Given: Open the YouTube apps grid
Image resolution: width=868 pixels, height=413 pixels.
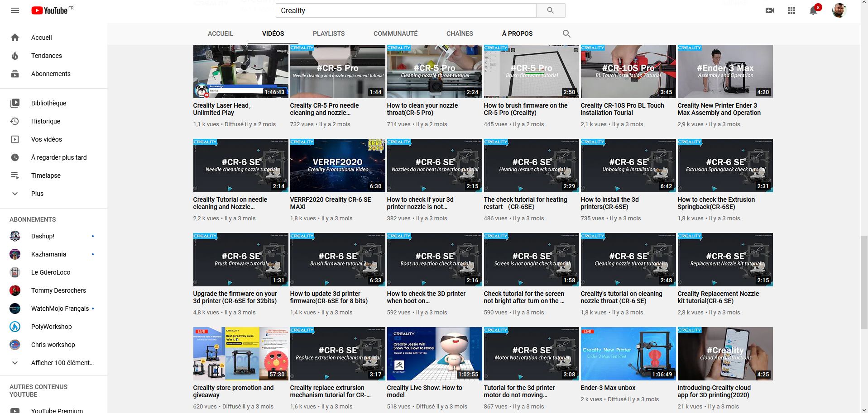Looking at the screenshot, I should tap(791, 10).
